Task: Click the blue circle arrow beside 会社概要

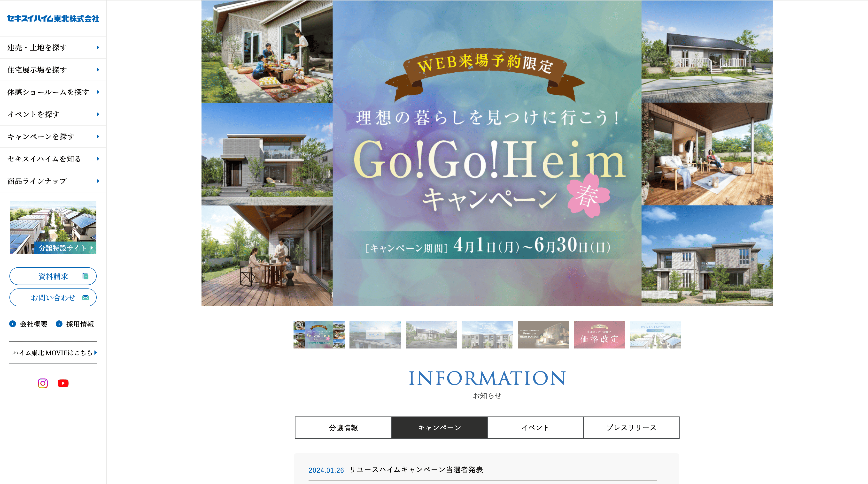Action: 12,324
